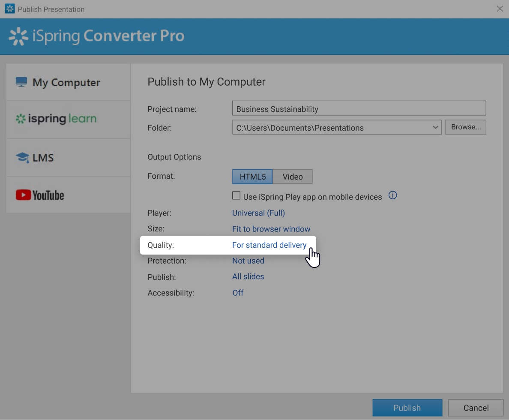
Task: Click the Browse... button
Action: click(x=465, y=127)
